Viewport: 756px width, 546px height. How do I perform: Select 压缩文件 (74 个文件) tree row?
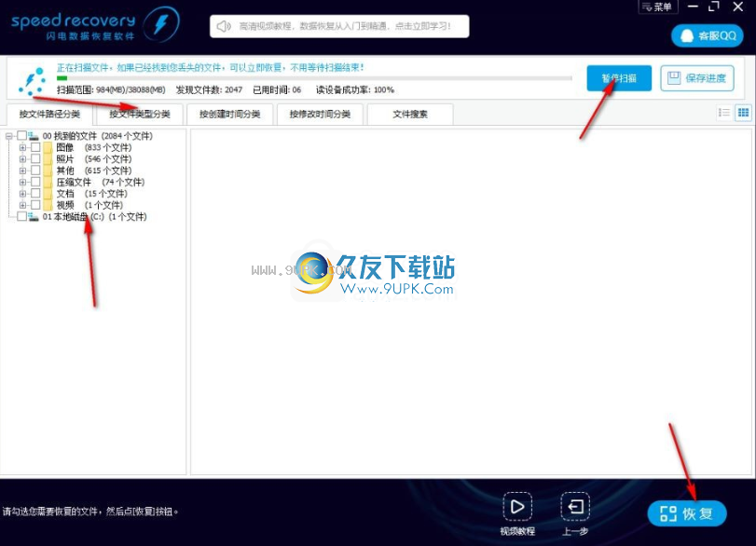(x=101, y=183)
